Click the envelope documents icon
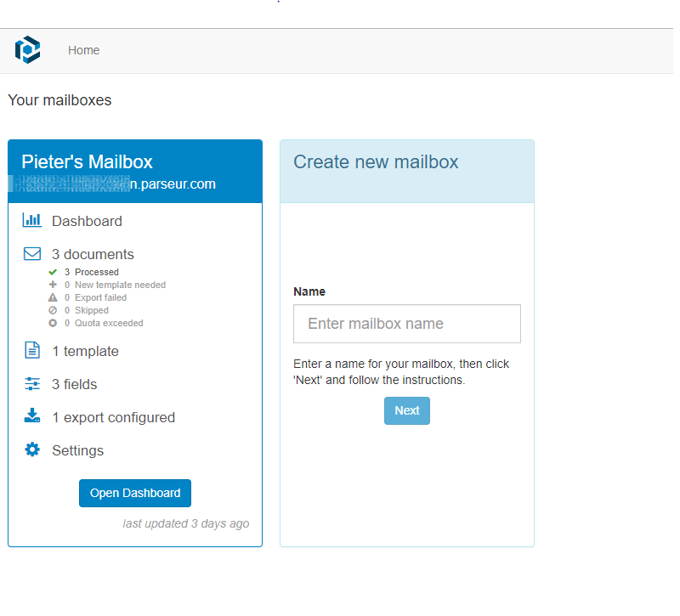The image size is (680, 616). [x=32, y=253]
